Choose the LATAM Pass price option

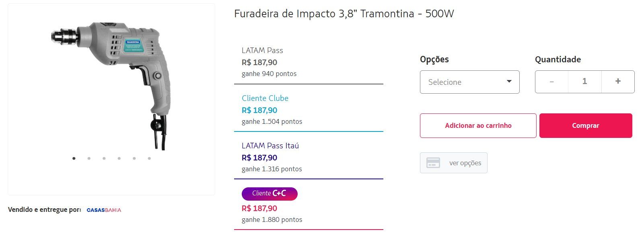click(x=309, y=62)
